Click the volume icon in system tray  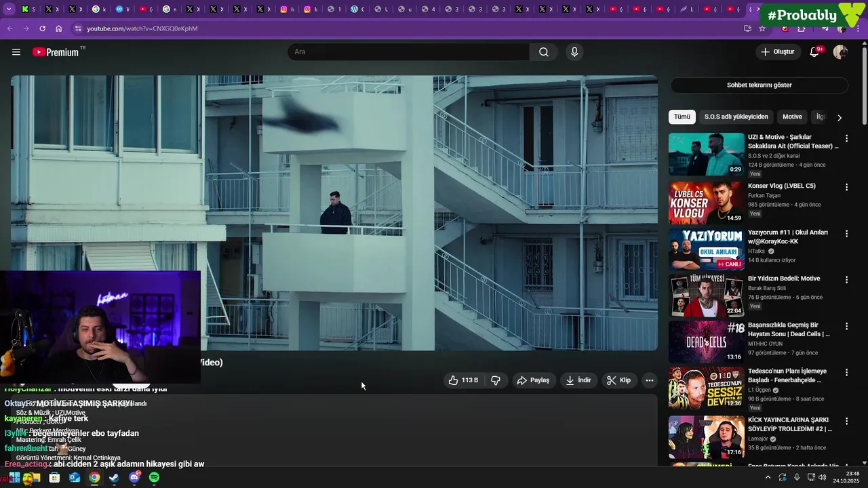(x=822, y=478)
